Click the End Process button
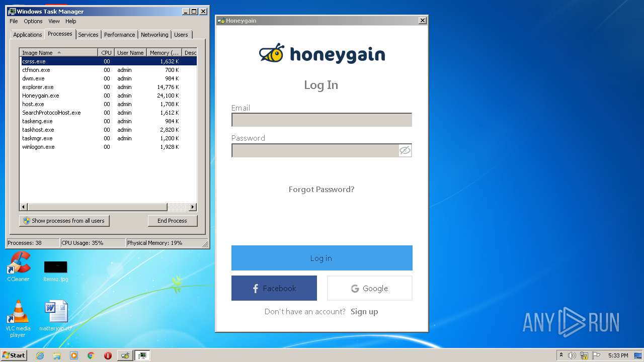This screenshot has height=362, width=644. (x=172, y=221)
